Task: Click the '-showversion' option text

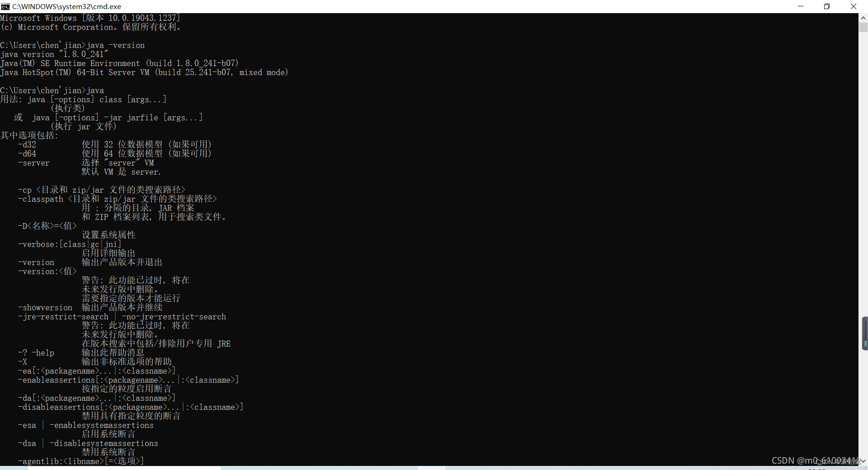Action: click(x=45, y=308)
